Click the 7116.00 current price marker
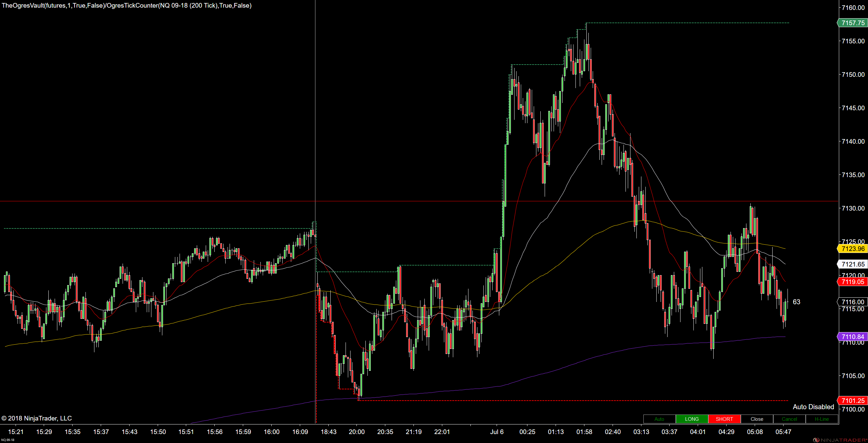868x443 pixels. click(x=852, y=302)
